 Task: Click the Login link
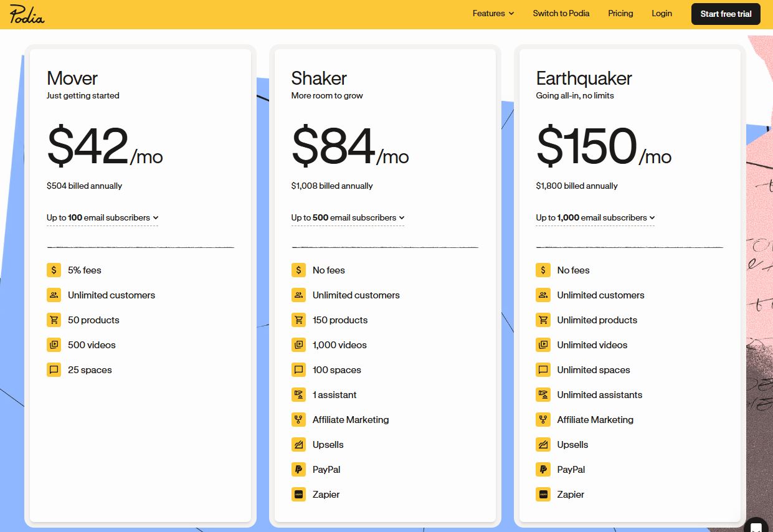click(x=662, y=13)
